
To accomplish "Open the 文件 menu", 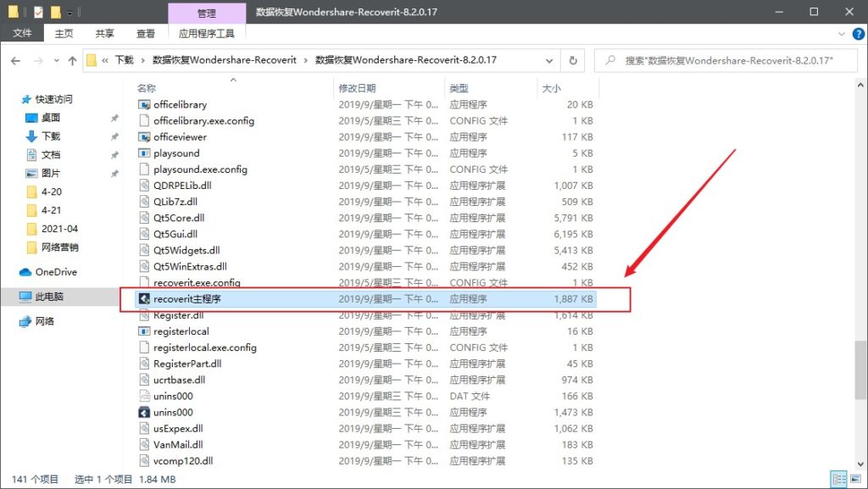I will 22,34.
